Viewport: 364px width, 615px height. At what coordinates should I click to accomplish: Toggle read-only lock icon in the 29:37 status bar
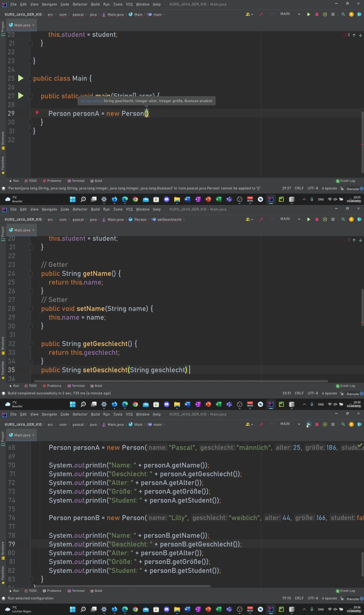[x=342, y=188]
